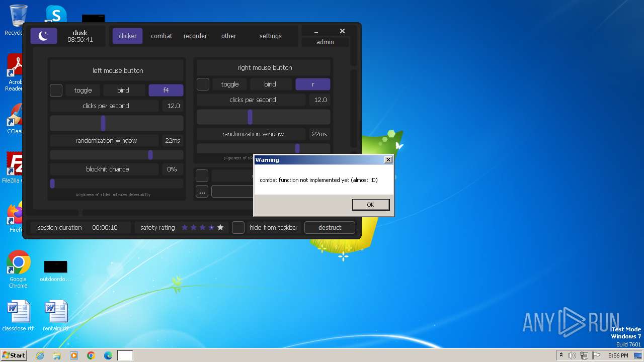Click the destruct button
Viewport: 644px width, 362px height.
[330, 227]
